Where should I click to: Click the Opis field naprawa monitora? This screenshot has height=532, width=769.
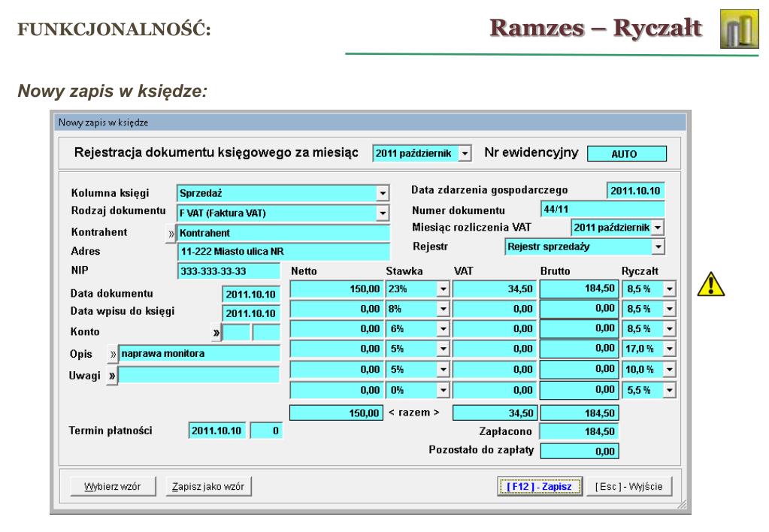199,353
